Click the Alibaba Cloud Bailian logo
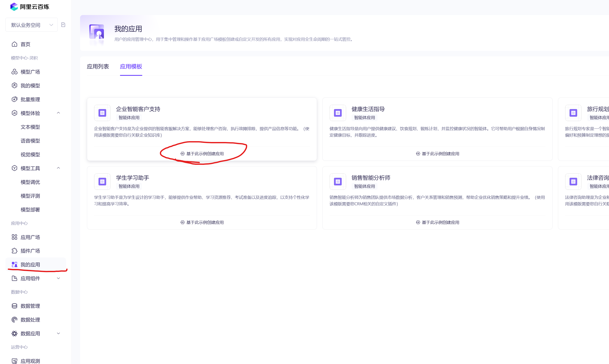Viewport: 609px width, 364px height. (x=14, y=7)
